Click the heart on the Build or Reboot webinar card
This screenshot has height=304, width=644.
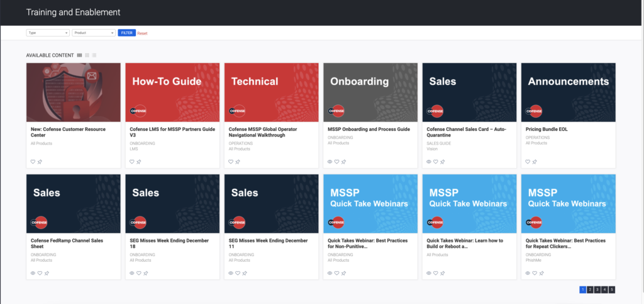pyautogui.click(x=436, y=273)
